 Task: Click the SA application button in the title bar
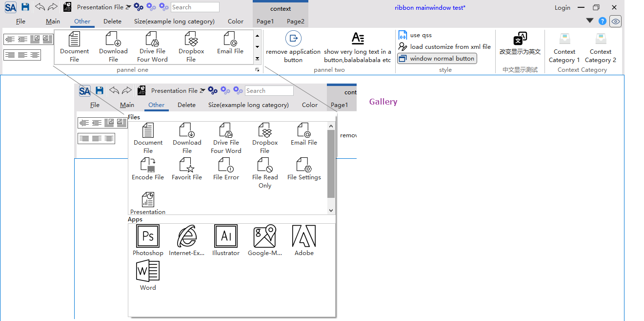[x=11, y=7]
